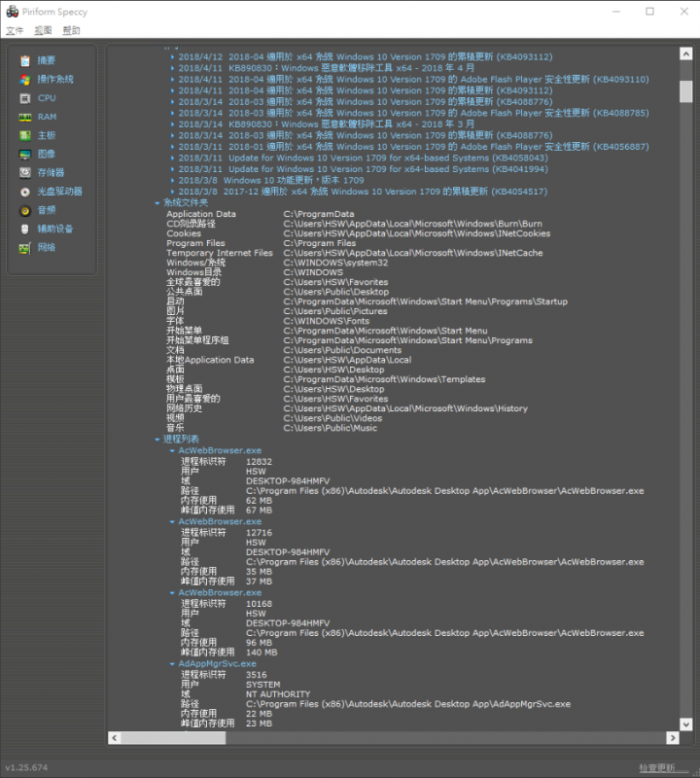
Task: Open the 摘要 summary section icon
Action: [x=25, y=60]
